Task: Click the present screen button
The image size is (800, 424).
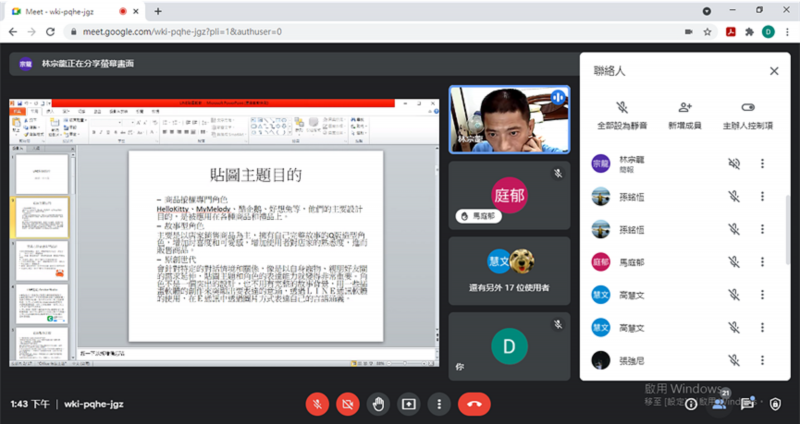Action: [x=408, y=403]
